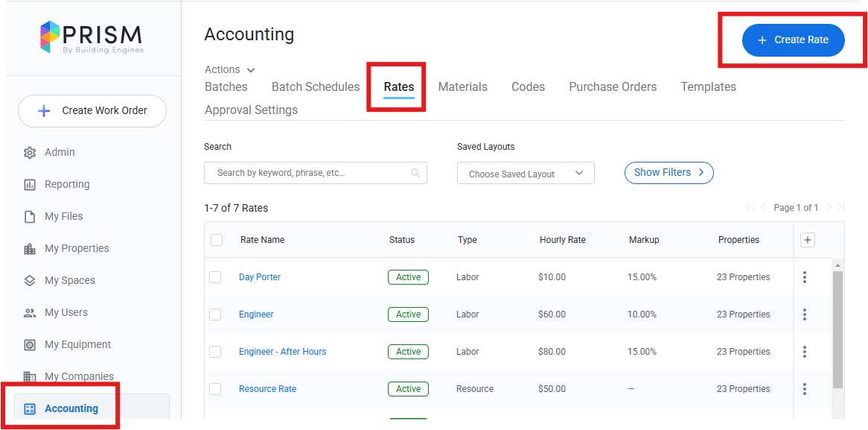Viewport: 868px width, 430px height.
Task: Open the Engineer - After Hours rate link
Action: coord(282,352)
